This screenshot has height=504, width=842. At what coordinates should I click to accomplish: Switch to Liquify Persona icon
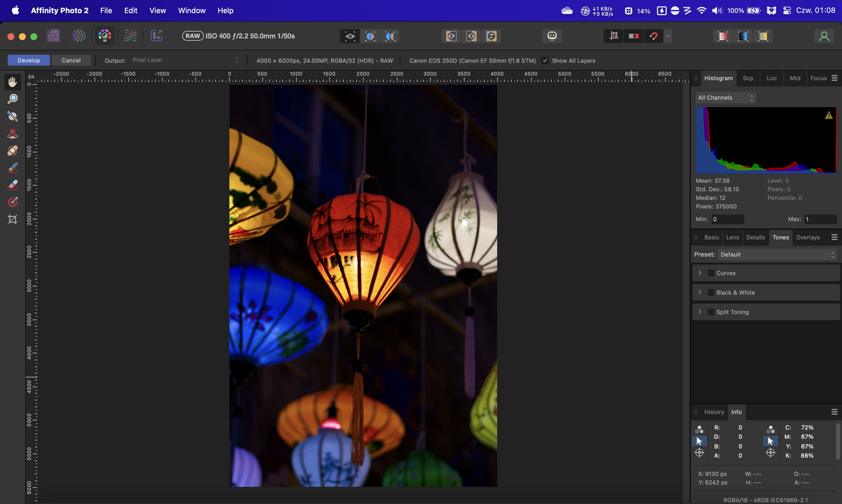[x=79, y=36]
